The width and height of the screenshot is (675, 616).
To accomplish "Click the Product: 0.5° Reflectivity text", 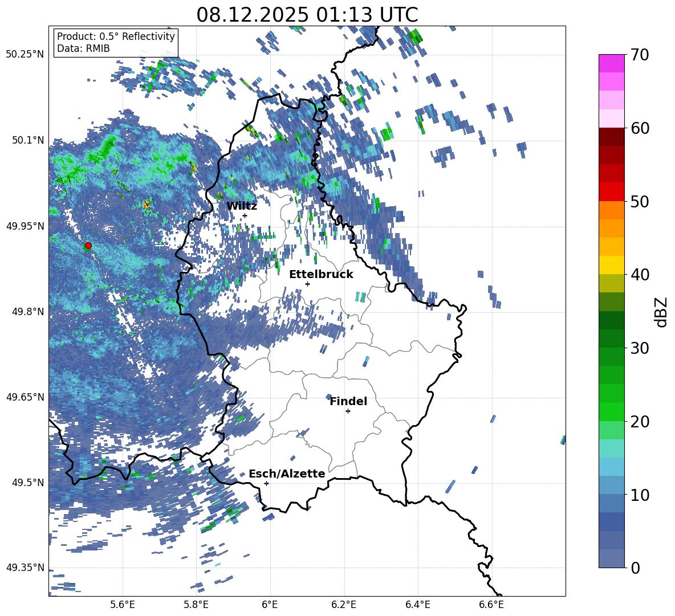I will [116, 36].
